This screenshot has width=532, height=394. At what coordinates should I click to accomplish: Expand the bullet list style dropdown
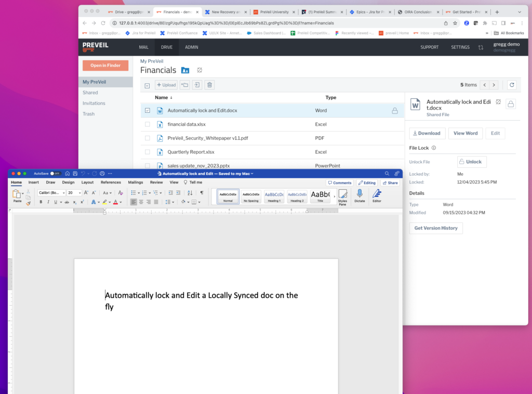pyautogui.click(x=139, y=193)
